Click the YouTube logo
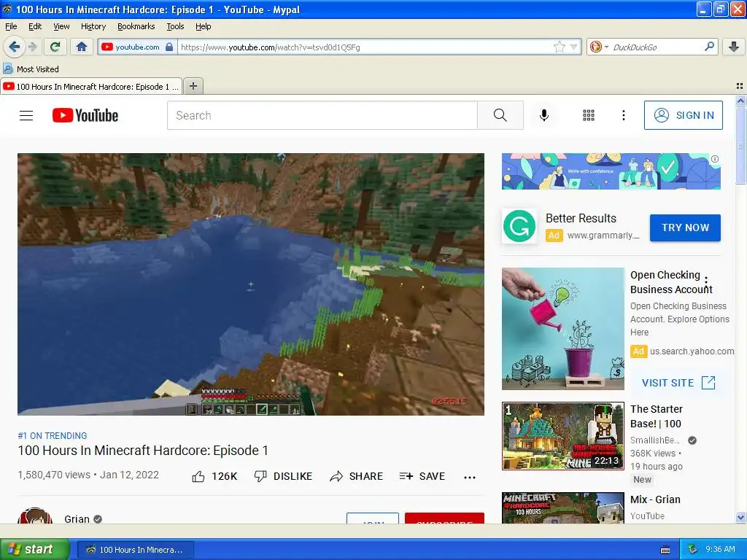Viewport: 747px width, 560px height. [x=85, y=115]
